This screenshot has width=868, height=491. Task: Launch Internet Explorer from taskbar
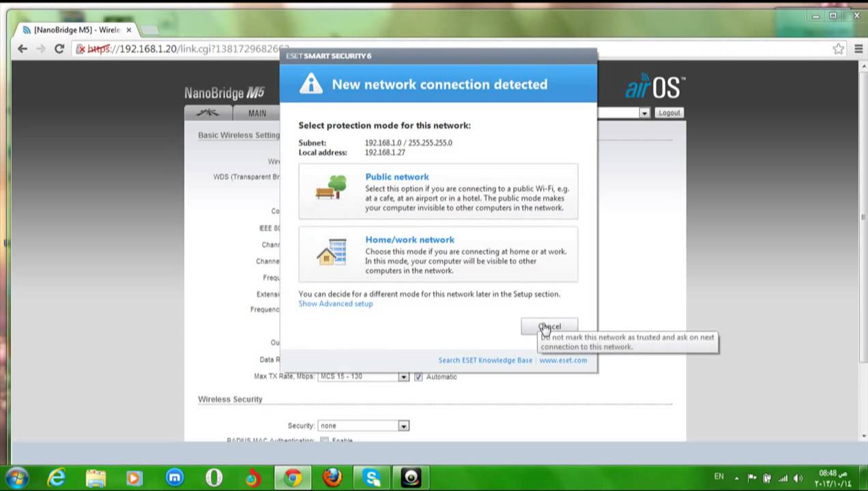coord(57,478)
